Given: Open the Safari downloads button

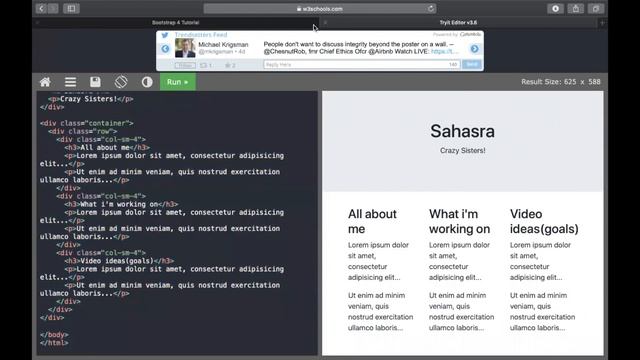Looking at the screenshot, I should (x=556, y=9).
